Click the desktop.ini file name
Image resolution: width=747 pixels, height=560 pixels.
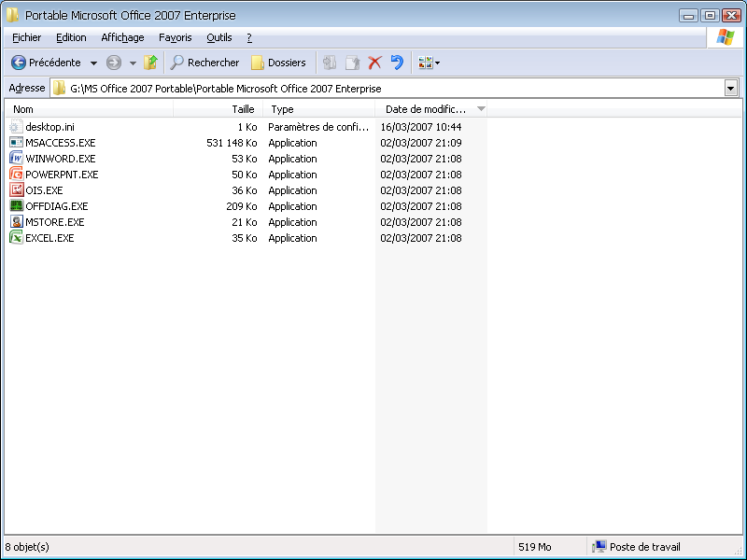tap(50, 127)
